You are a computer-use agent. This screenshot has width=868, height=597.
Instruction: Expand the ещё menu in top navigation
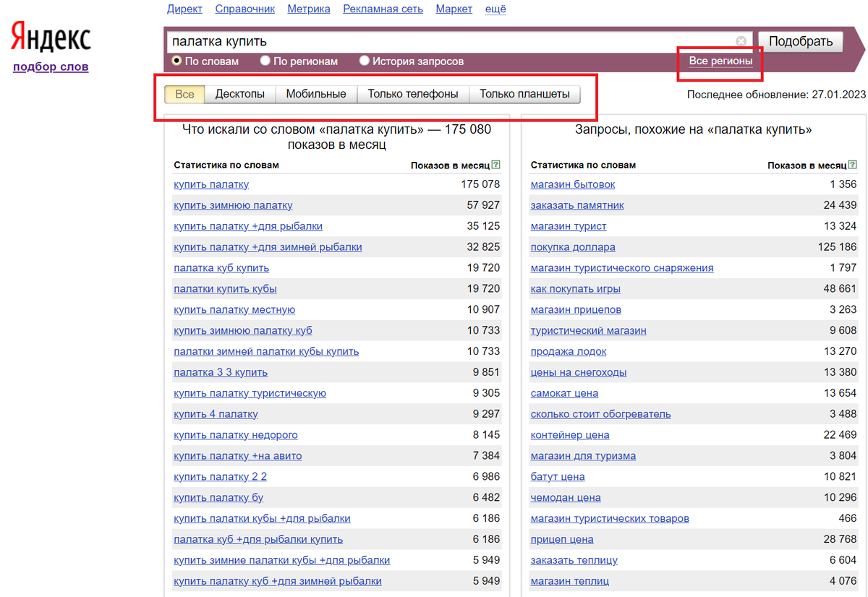pos(495,9)
